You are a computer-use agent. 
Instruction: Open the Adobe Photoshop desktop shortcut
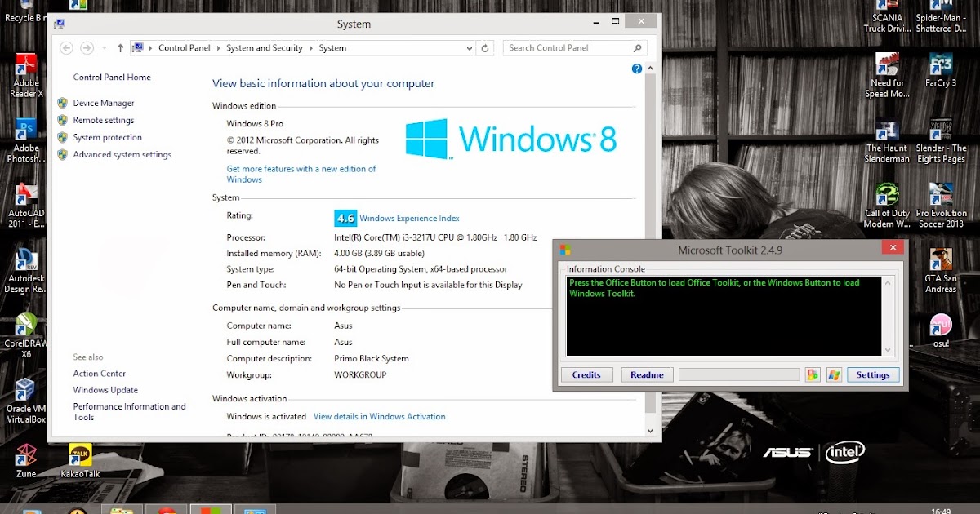click(26, 140)
